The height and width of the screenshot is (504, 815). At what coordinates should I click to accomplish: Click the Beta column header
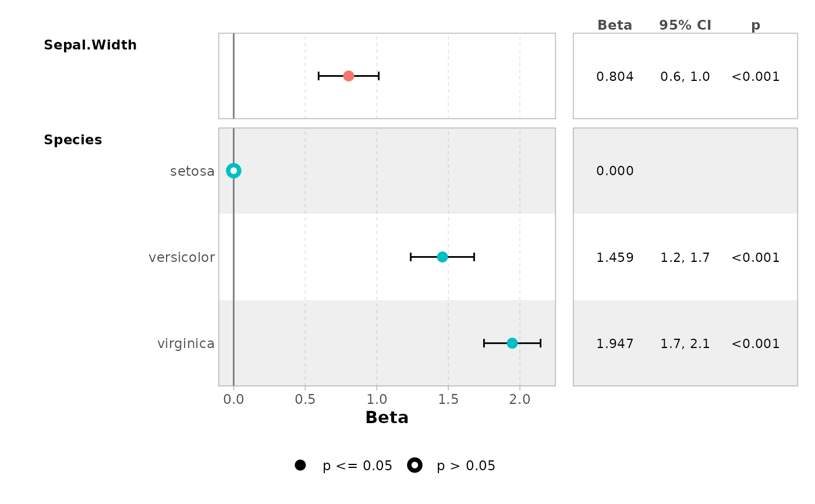[615, 25]
